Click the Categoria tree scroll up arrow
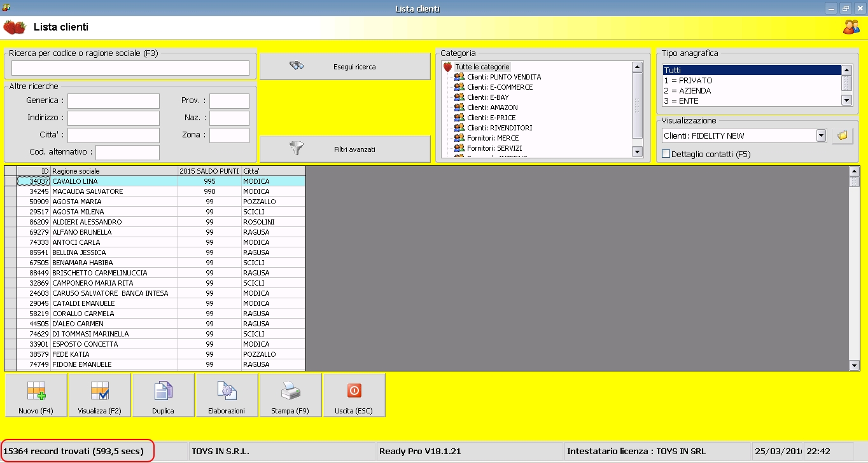This screenshot has height=463, width=868. [x=637, y=67]
